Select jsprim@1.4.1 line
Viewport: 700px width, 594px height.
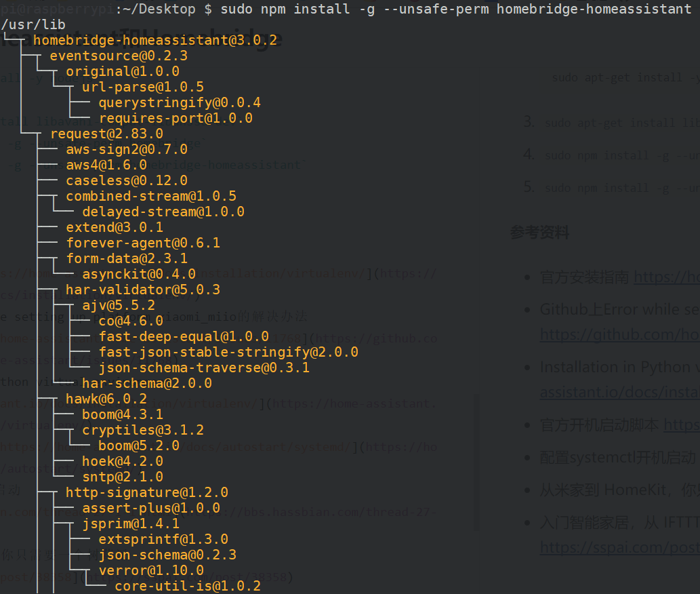[131, 523]
